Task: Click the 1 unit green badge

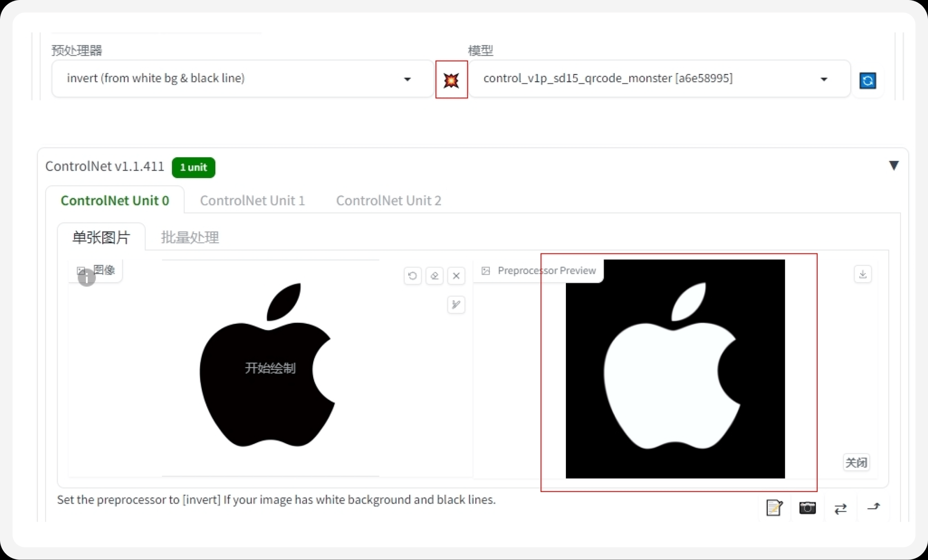Action: pyautogui.click(x=194, y=167)
